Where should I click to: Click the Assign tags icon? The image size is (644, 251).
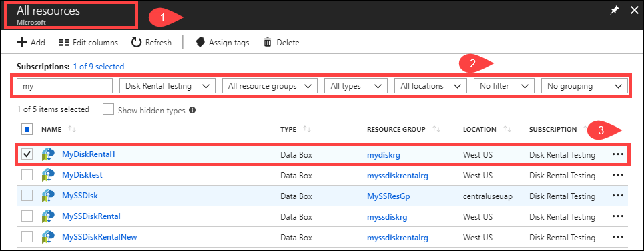pos(200,42)
